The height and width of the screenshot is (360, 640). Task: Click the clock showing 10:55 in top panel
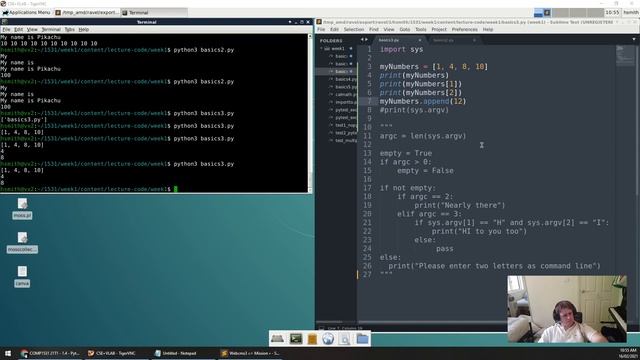[x=612, y=13]
